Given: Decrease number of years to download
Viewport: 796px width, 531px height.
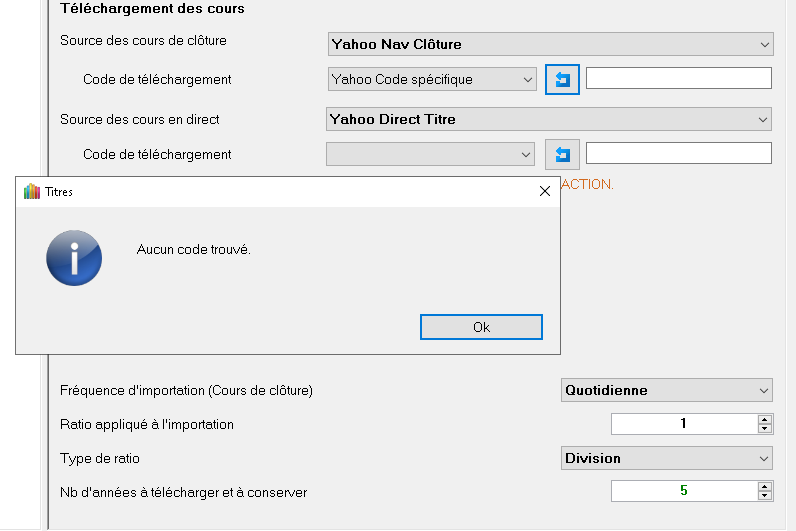Looking at the screenshot, I should tap(765, 496).
